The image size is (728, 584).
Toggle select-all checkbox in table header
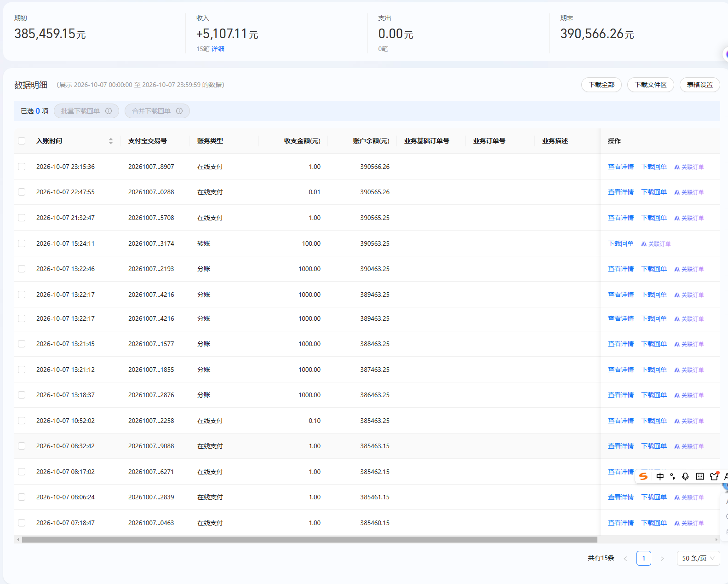[x=22, y=141]
